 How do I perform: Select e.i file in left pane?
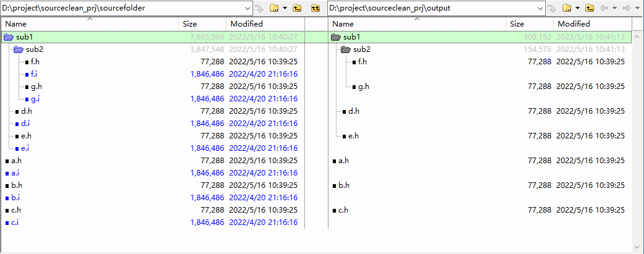pos(25,148)
